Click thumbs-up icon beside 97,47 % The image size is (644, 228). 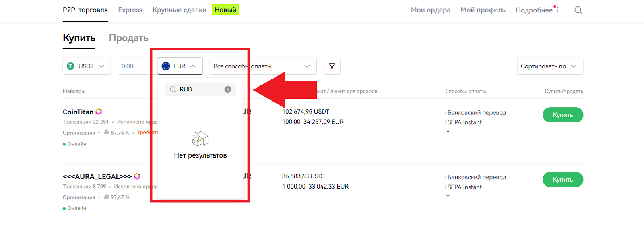[x=107, y=197]
